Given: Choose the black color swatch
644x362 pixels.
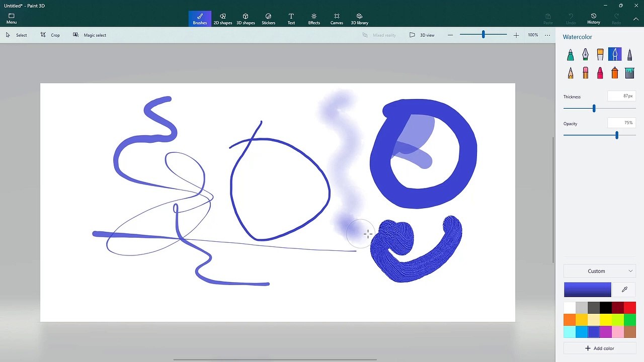Looking at the screenshot, I should [606, 308].
